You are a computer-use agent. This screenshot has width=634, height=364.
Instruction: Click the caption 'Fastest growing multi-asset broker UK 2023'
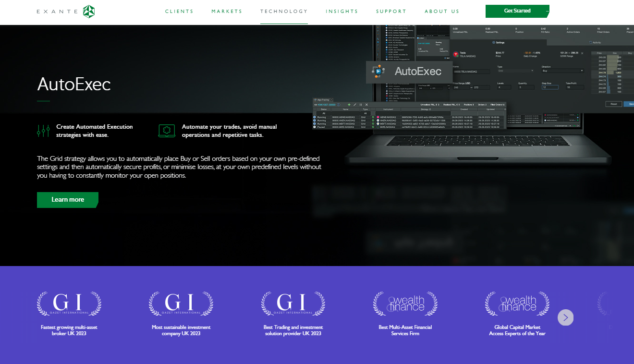[x=69, y=330]
